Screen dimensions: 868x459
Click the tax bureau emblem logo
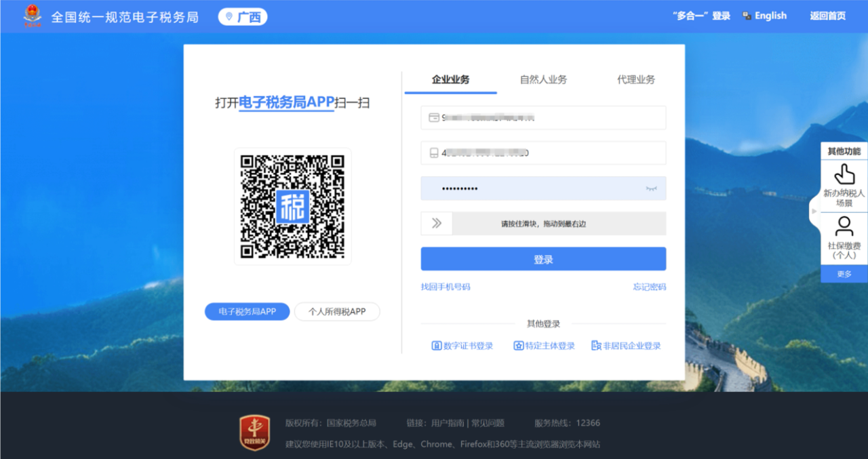pyautogui.click(x=32, y=16)
